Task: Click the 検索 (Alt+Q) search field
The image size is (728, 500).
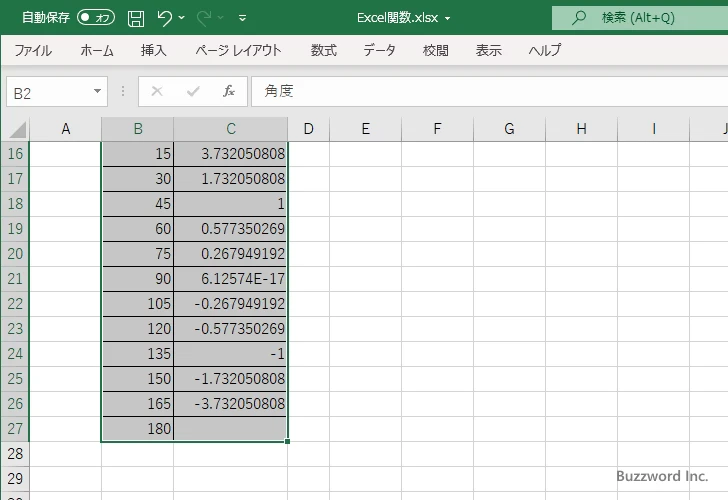Action: [x=640, y=18]
